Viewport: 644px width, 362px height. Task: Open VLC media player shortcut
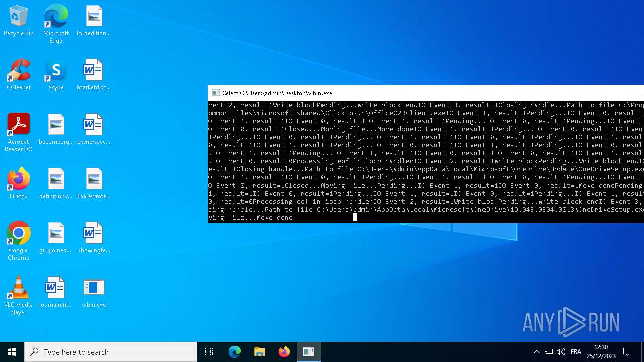coord(19,296)
